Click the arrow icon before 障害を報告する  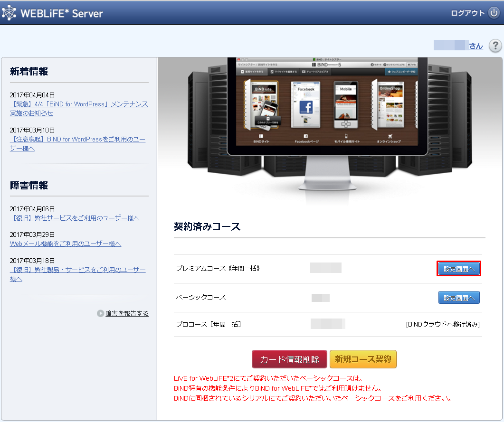(100, 313)
